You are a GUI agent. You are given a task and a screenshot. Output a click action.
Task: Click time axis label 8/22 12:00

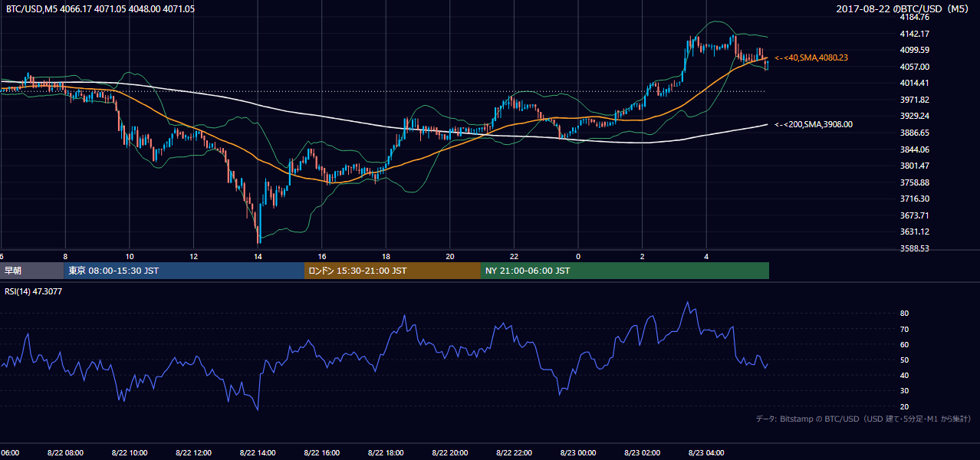(193, 453)
